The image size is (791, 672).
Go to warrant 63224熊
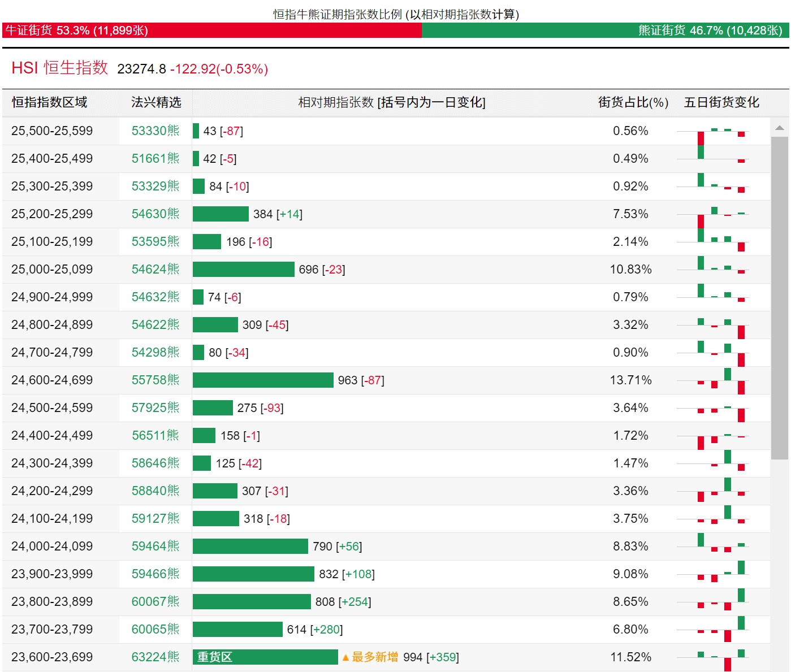pyautogui.click(x=155, y=657)
